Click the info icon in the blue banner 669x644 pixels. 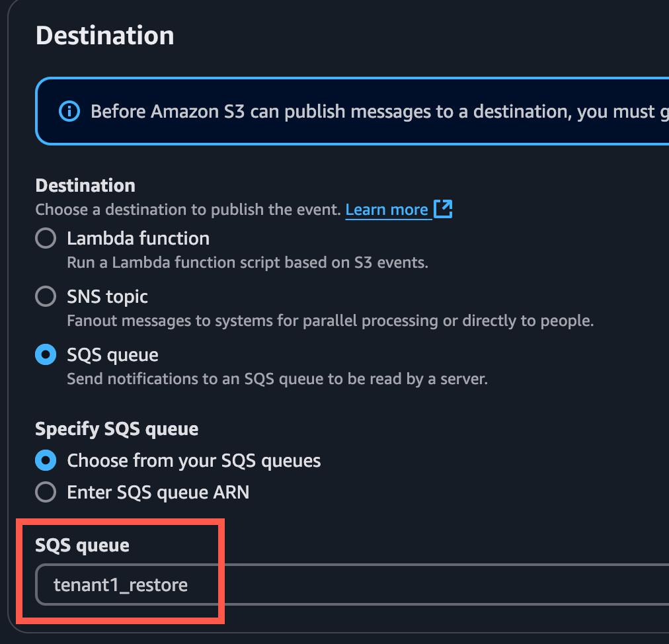tap(69, 111)
